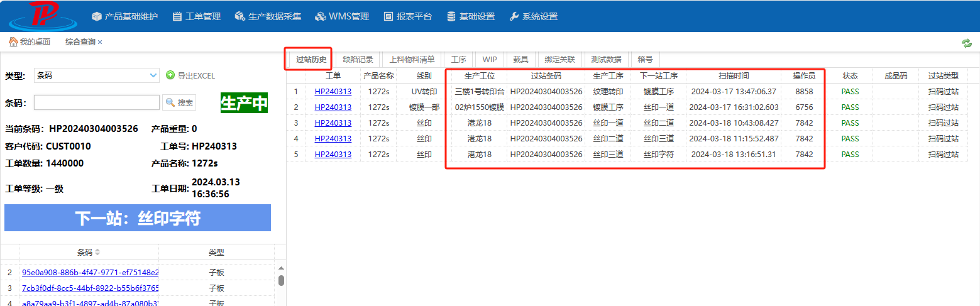The width and height of the screenshot is (980, 306).
Task: Click inside the 条码 input field
Action: tap(97, 102)
